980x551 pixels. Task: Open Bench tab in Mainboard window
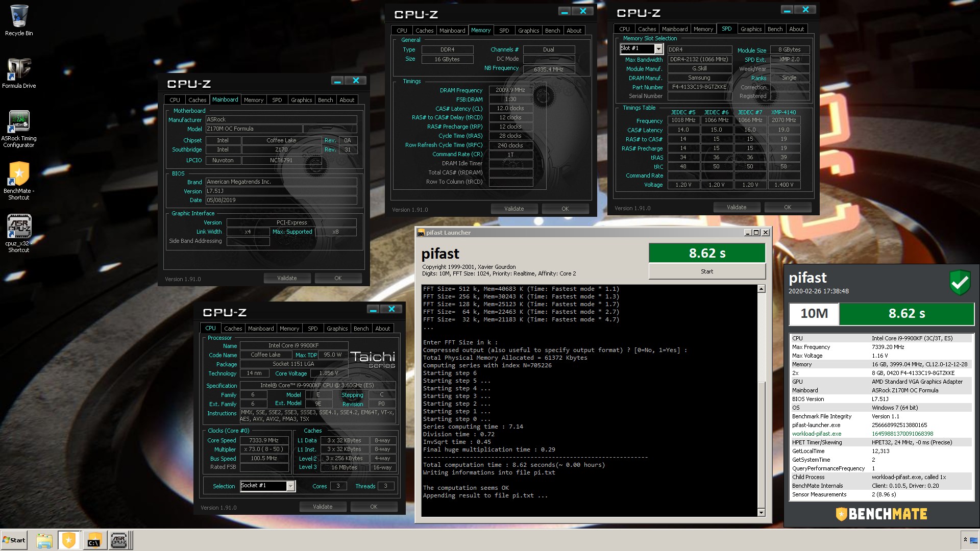pyautogui.click(x=325, y=100)
